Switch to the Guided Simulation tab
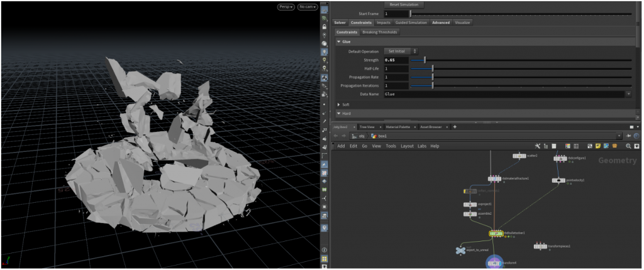 pyautogui.click(x=411, y=23)
